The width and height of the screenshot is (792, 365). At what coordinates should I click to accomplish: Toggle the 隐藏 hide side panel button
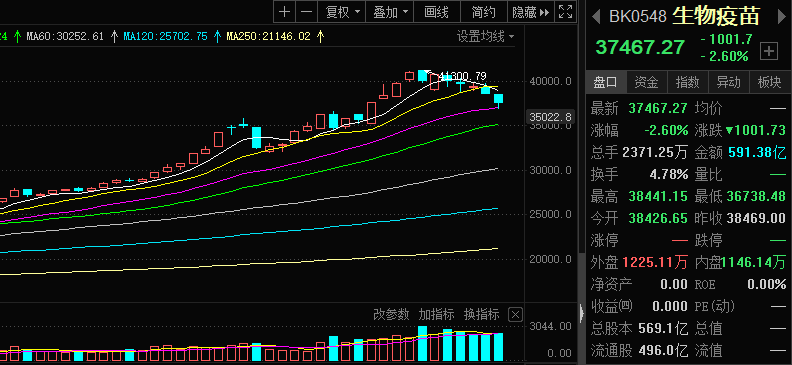click(x=530, y=12)
